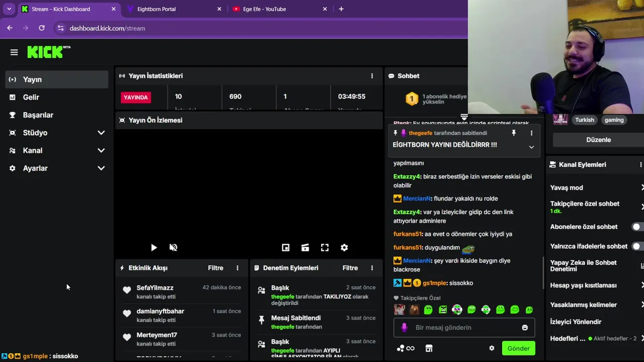
Task: Open Etkinlik Akışı three-dot menu
Action: pyautogui.click(x=237, y=268)
